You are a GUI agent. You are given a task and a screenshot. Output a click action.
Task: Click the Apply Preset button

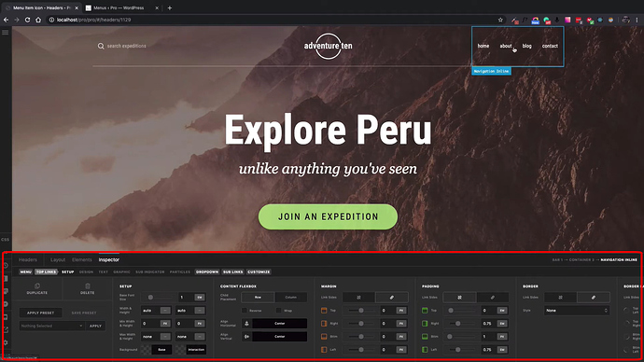[x=41, y=313]
